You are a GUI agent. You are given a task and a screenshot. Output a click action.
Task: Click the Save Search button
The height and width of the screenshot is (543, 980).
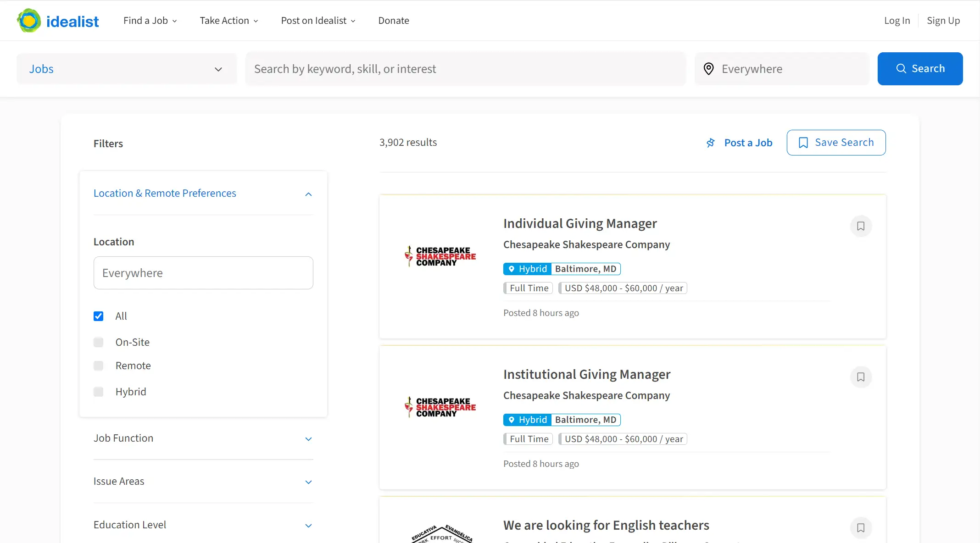[x=836, y=143]
